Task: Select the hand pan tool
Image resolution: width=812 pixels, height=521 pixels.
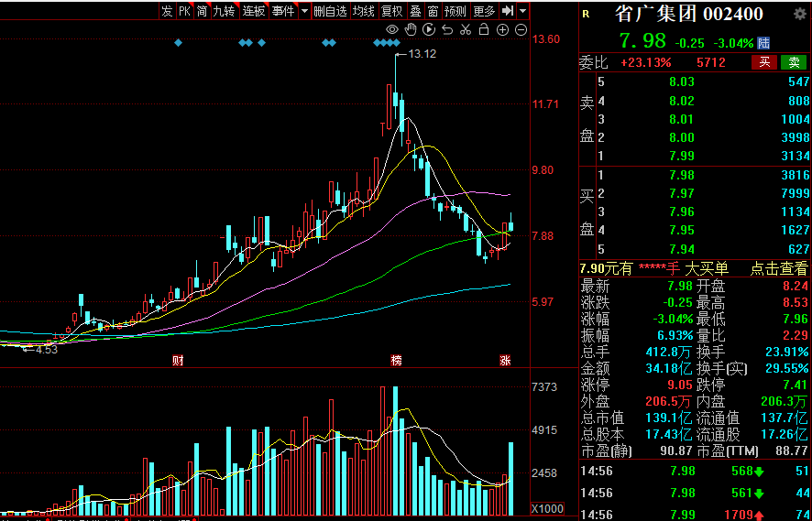Action: pos(411,30)
